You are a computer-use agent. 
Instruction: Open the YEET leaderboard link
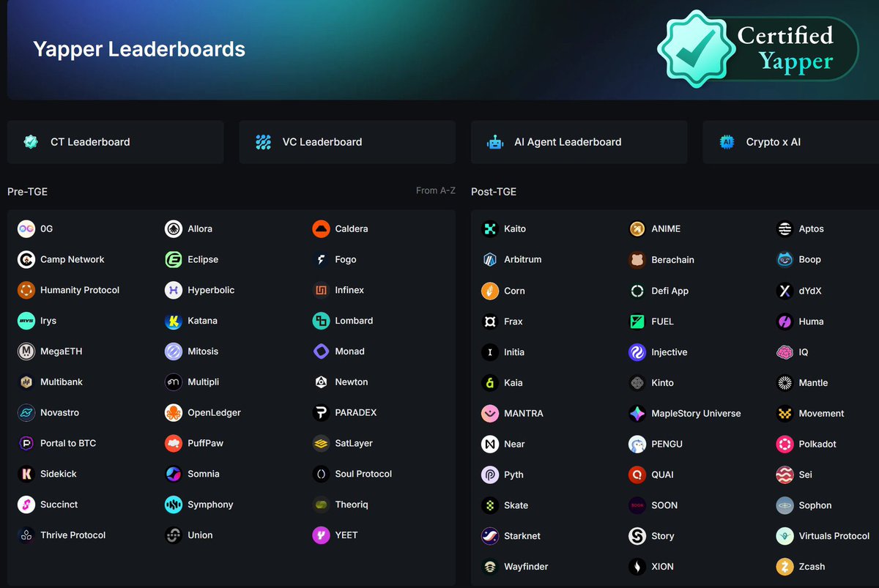pos(335,535)
